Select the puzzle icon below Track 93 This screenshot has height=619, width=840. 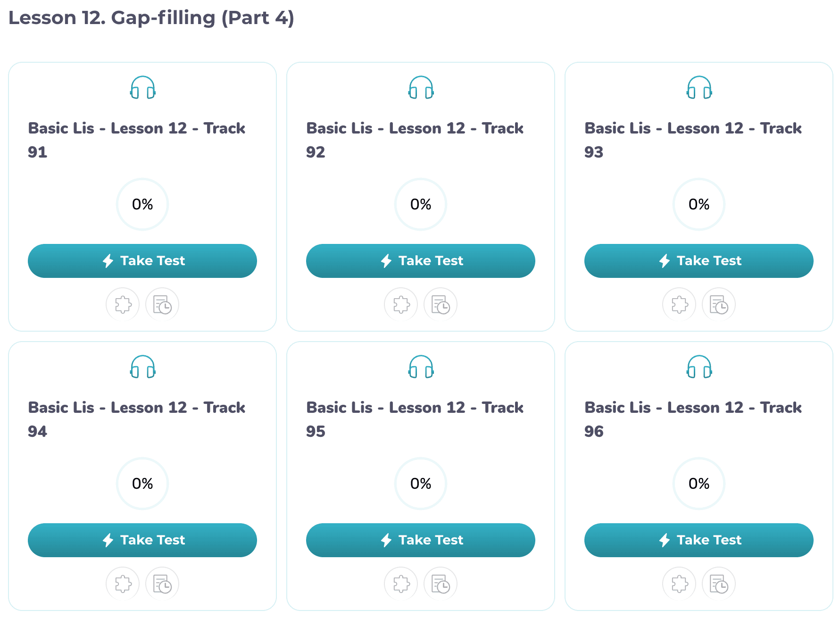pos(679,304)
